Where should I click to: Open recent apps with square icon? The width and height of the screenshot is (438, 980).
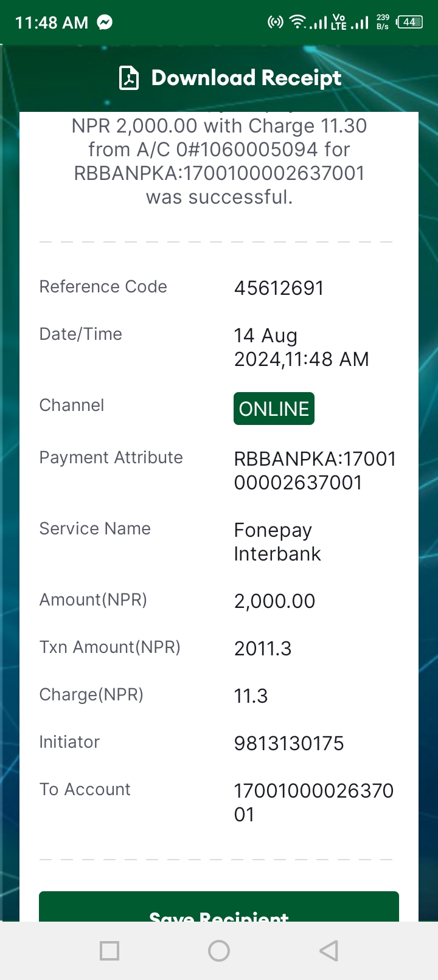pyautogui.click(x=109, y=950)
